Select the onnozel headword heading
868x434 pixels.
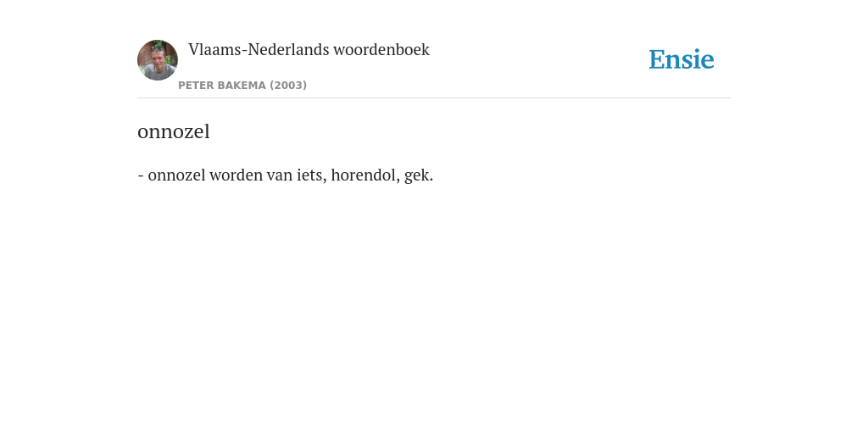[173, 131]
